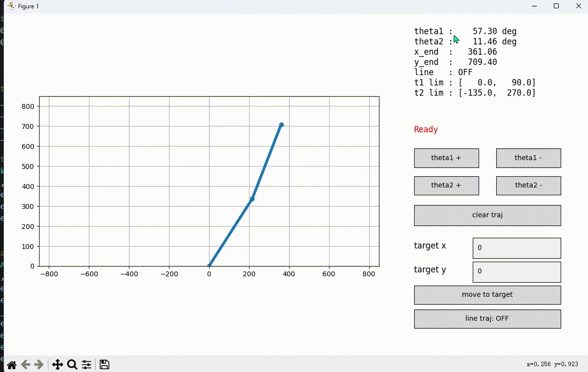Image resolution: width=588 pixels, height=372 pixels.
Task: Click the x_end 361.06 readout
Action: [x=456, y=52]
